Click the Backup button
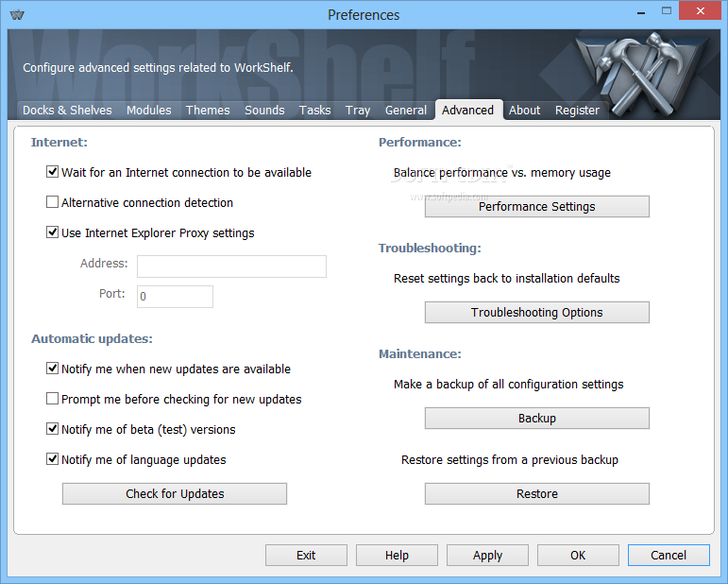Image resolution: width=728 pixels, height=584 pixels. pyautogui.click(x=537, y=418)
